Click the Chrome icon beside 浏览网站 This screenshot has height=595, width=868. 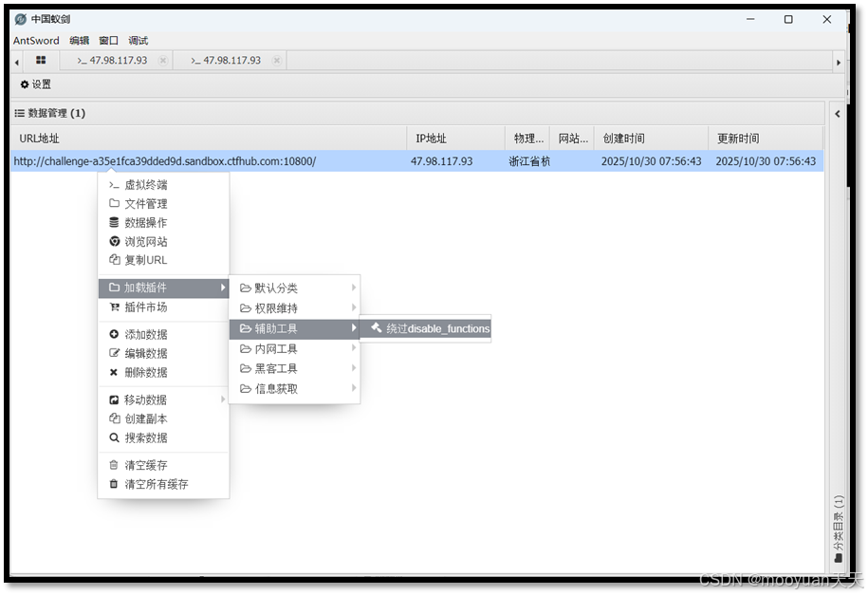pyautogui.click(x=114, y=241)
